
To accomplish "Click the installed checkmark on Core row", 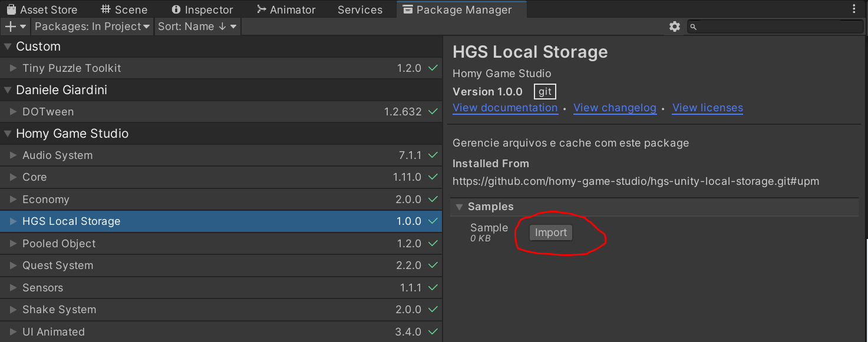I will (x=433, y=177).
